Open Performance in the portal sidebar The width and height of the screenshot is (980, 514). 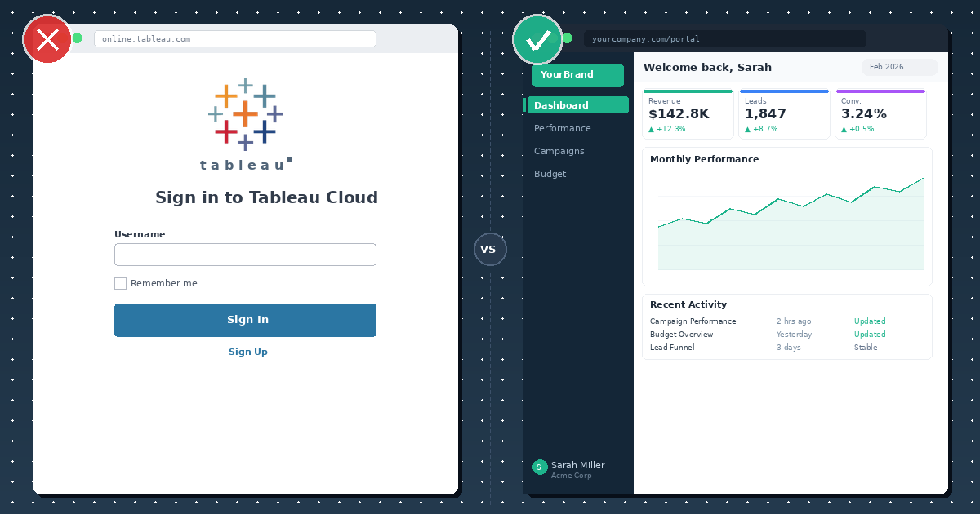[563, 128]
